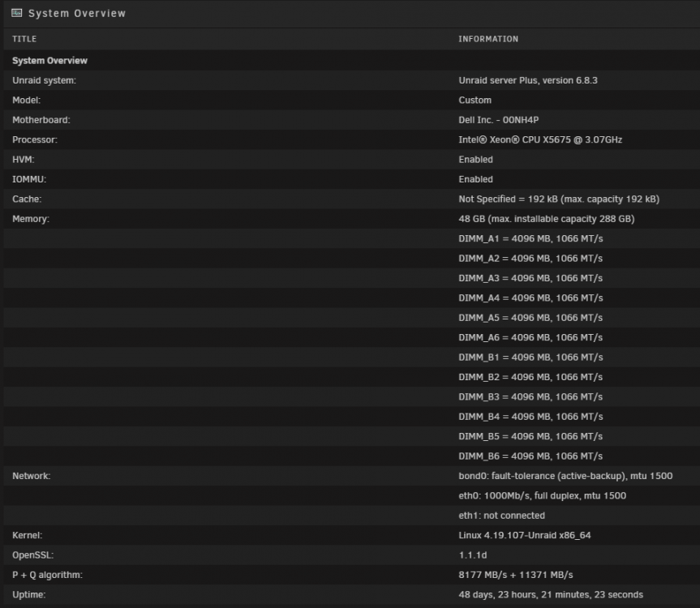Click the 'Cache:' label
Screen dimensions: 700x608
point(27,199)
